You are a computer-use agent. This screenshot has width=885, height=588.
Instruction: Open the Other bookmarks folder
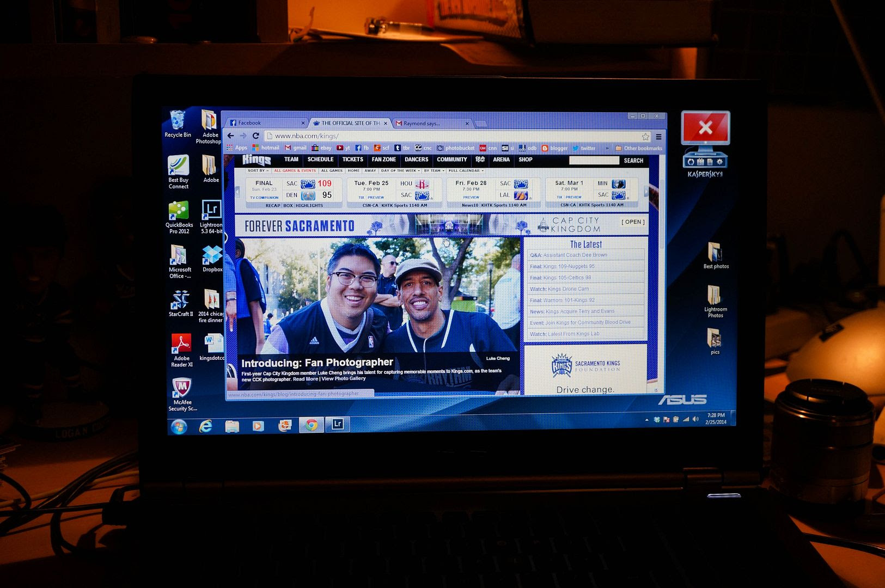(639, 148)
